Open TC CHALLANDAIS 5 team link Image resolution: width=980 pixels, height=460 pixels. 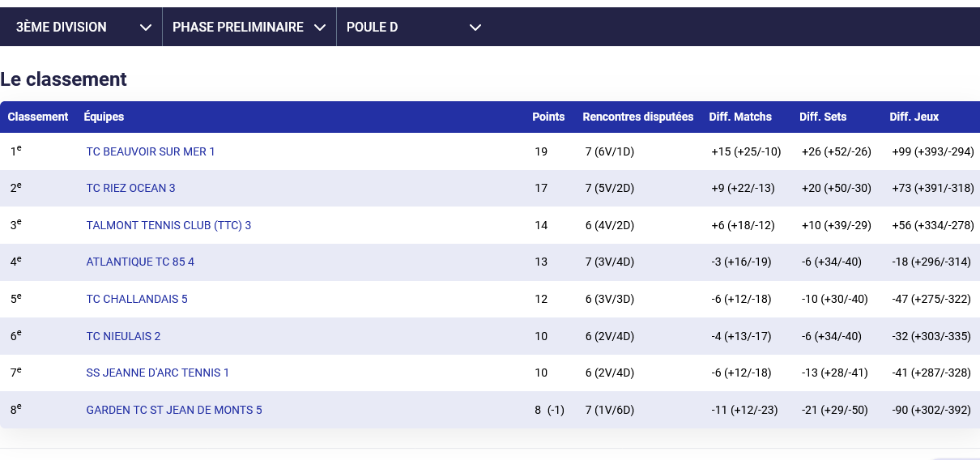[137, 299]
